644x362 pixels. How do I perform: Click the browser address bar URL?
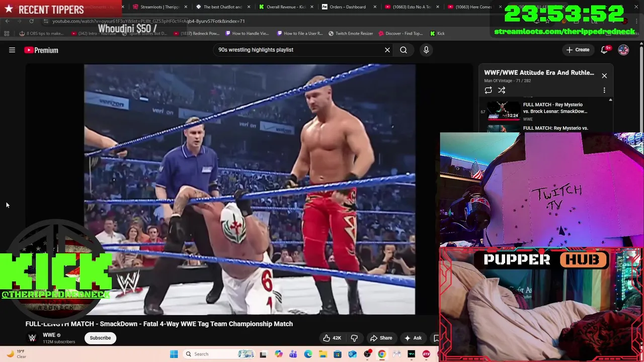(x=148, y=21)
